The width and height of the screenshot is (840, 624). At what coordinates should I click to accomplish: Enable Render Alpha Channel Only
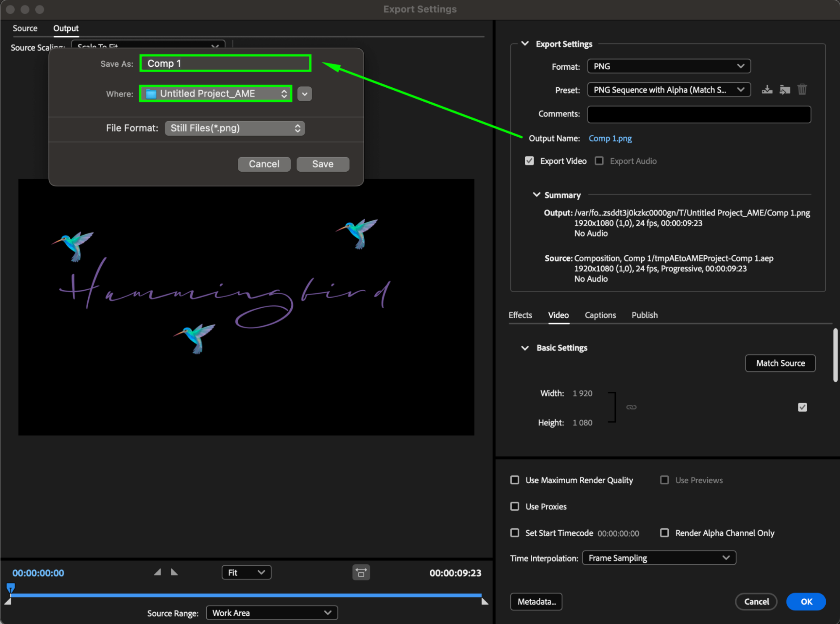click(x=664, y=533)
